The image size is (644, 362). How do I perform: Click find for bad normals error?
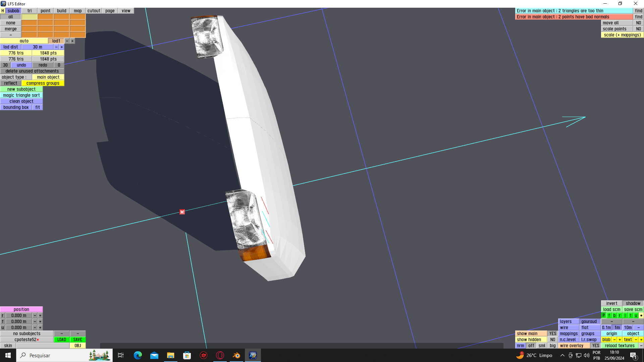click(x=638, y=17)
